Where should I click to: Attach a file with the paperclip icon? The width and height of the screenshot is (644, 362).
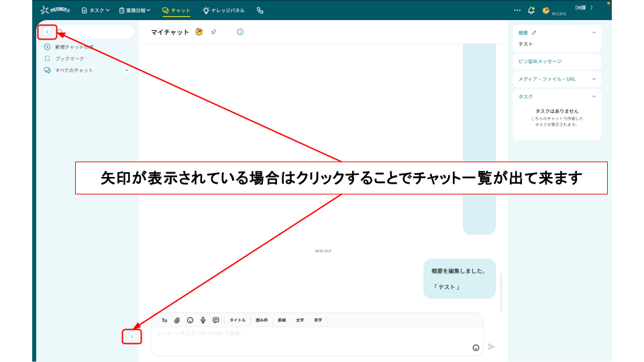(x=177, y=320)
